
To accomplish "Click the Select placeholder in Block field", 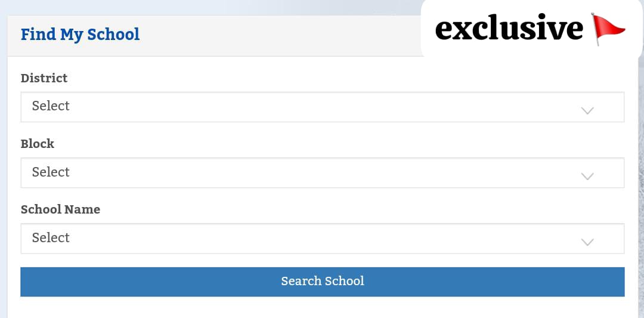I will [51, 172].
